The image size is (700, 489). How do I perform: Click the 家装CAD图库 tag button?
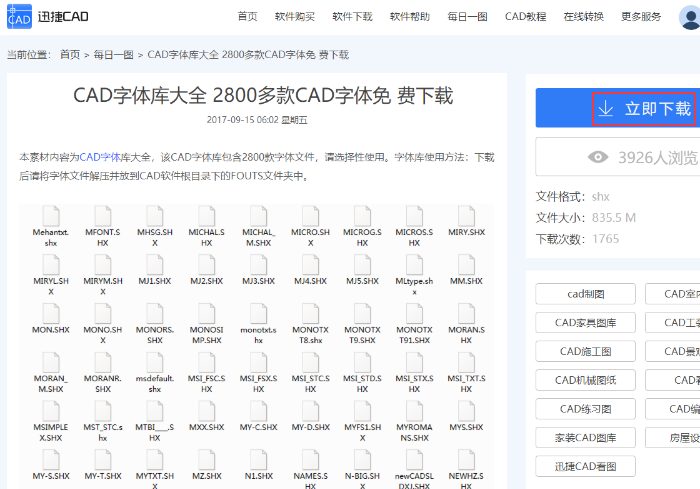coord(585,438)
